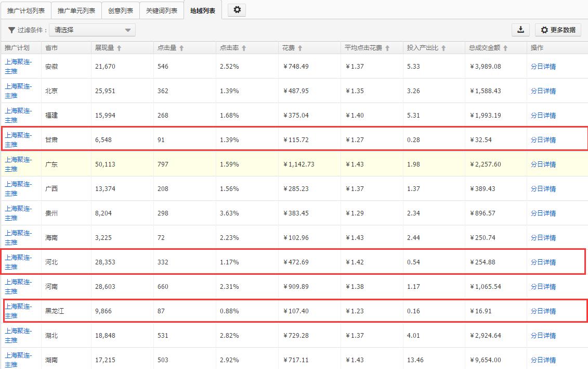Go to the 创意列表 tab
The image size is (588, 369).
pos(121,10)
